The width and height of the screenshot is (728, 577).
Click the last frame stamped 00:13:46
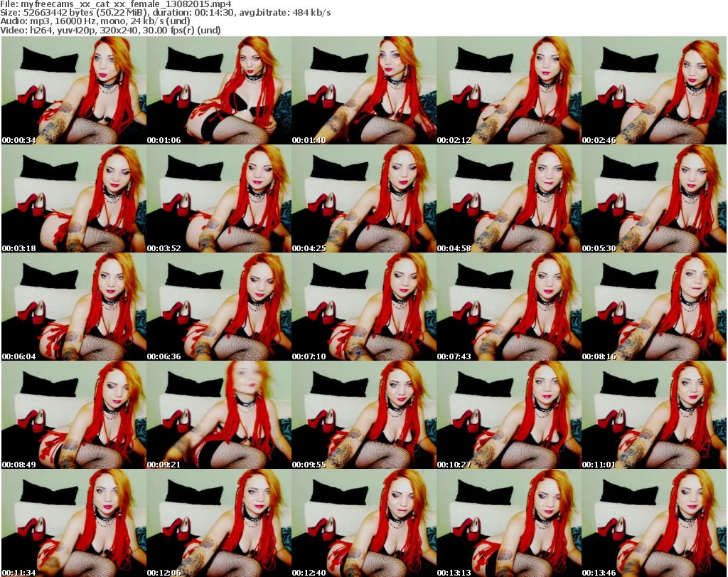[654, 523]
